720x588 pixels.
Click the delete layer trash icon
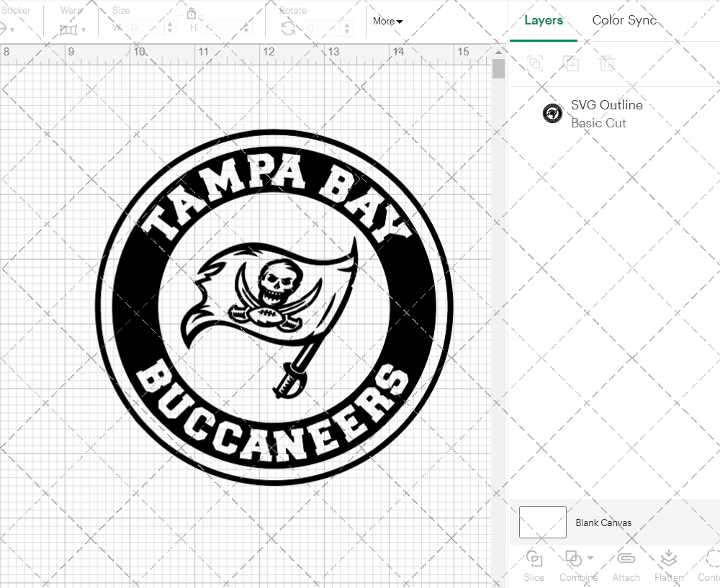click(608, 63)
